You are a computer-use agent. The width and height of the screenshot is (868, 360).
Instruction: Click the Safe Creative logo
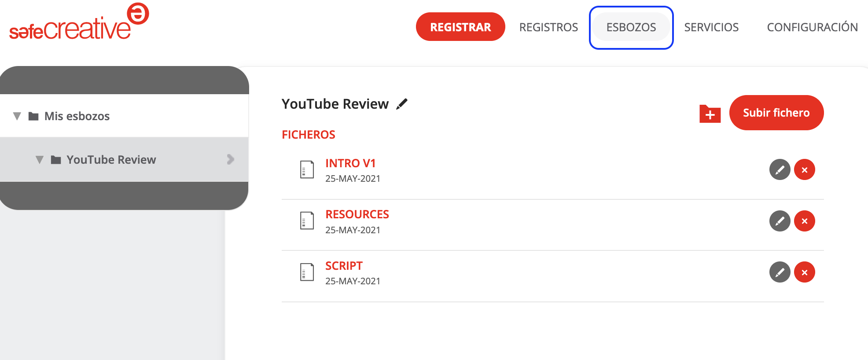click(79, 23)
